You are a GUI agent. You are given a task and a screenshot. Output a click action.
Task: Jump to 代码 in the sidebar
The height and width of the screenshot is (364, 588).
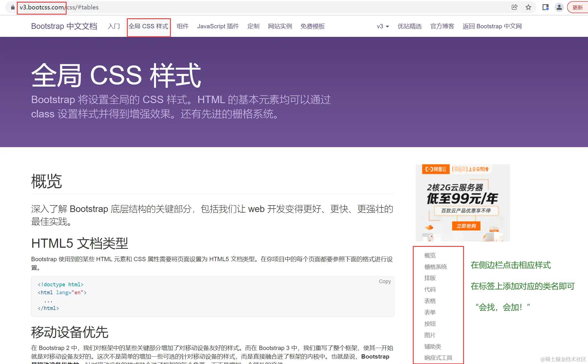(430, 289)
